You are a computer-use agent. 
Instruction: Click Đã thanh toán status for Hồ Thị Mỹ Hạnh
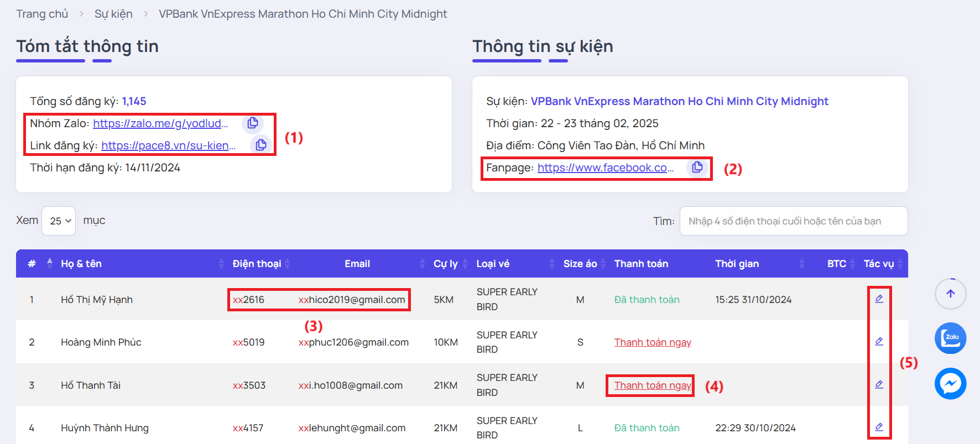pyautogui.click(x=647, y=300)
